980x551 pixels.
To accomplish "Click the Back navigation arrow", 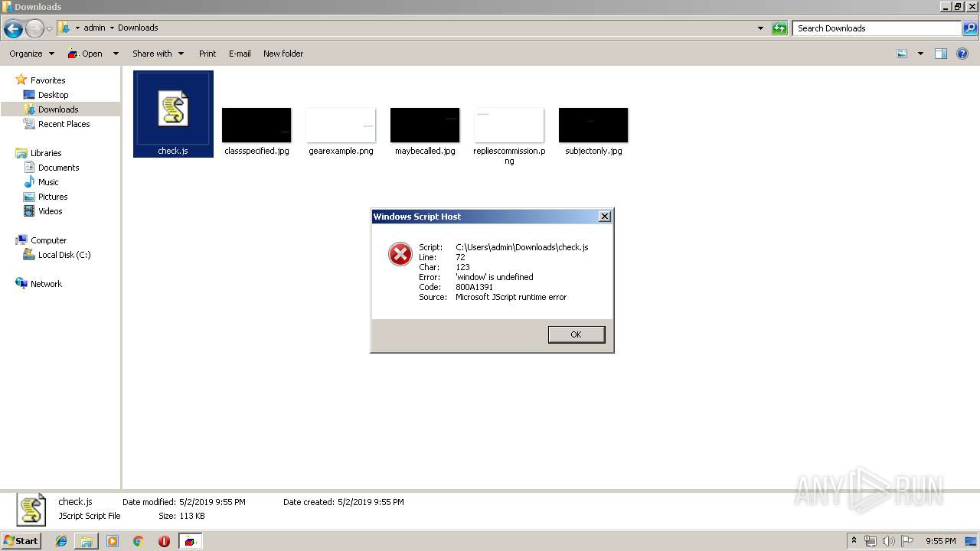I will click(x=13, y=29).
